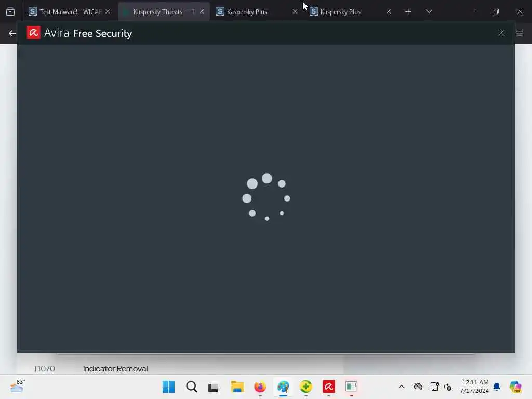Image resolution: width=532 pixels, height=399 pixels.
Task: Click the Indicator Removal text in the page
Action: 115,369
